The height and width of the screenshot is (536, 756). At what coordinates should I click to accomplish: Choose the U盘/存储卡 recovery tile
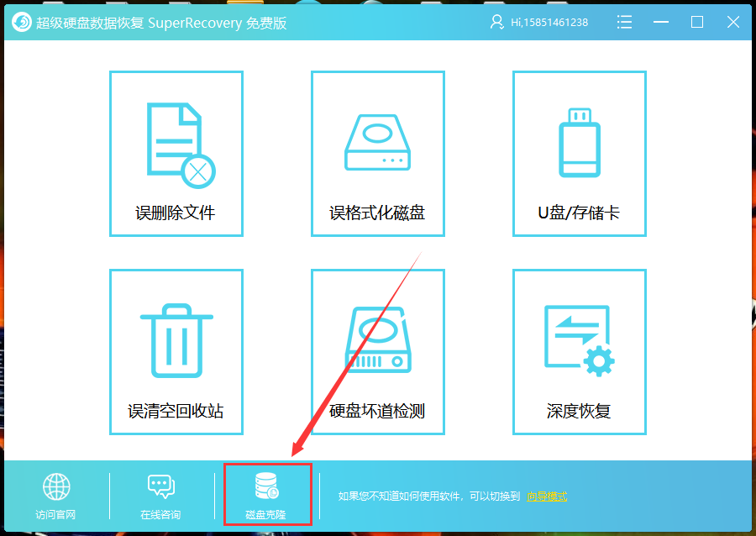click(579, 154)
